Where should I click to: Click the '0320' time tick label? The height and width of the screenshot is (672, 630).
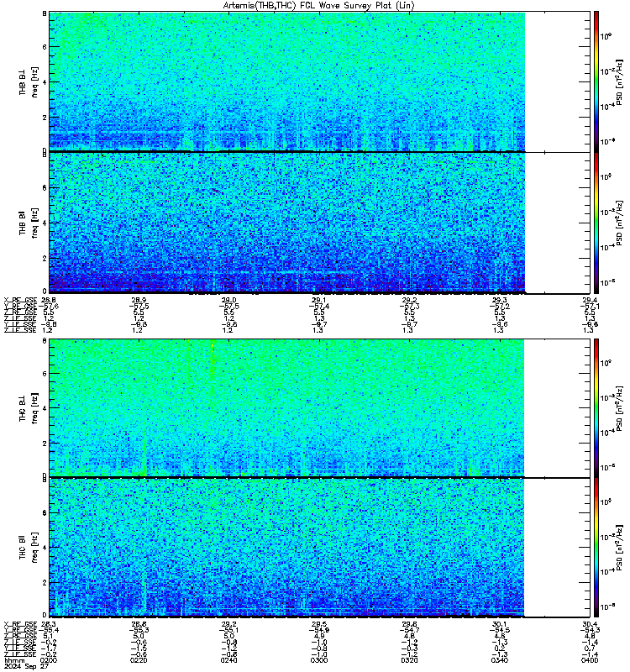(409, 660)
